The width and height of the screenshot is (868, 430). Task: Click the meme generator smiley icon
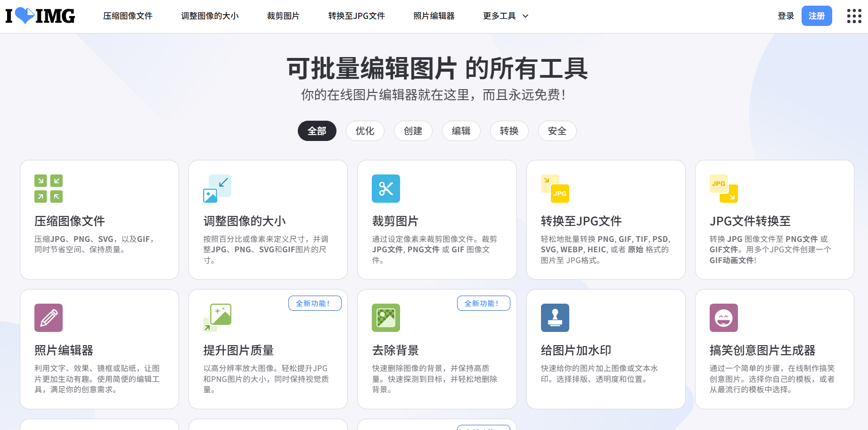click(723, 318)
